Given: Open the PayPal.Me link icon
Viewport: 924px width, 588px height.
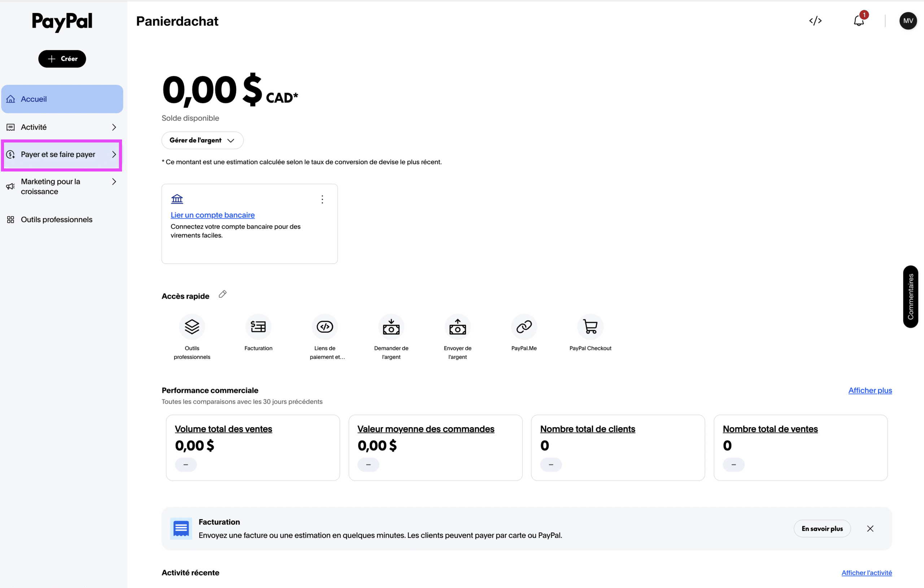Looking at the screenshot, I should [x=524, y=327].
